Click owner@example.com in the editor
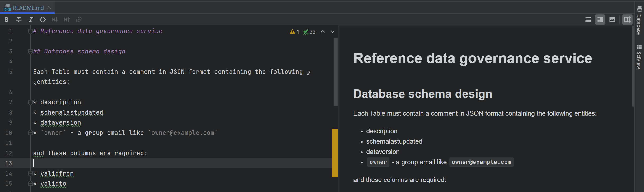 (x=183, y=133)
